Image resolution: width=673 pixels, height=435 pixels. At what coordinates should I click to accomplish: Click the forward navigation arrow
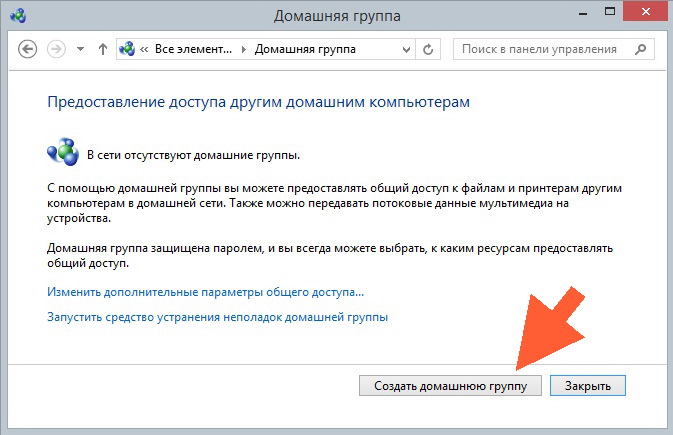click(56, 49)
